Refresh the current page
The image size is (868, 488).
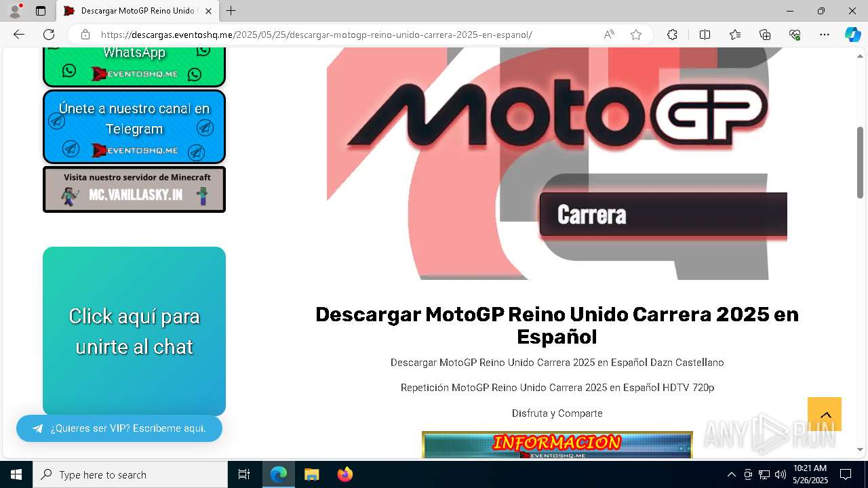pyautogui.click(x=49, y=35)
